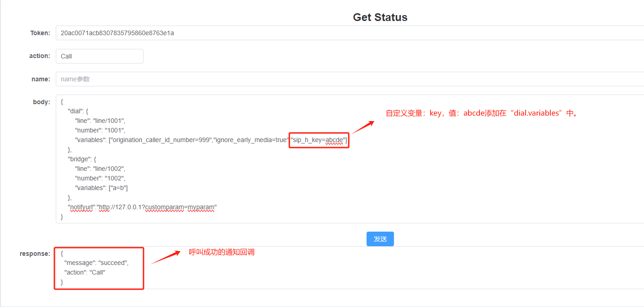644x307 pixels.
Task: Click the "bridge": { line in body
Action: click(82, 159)
